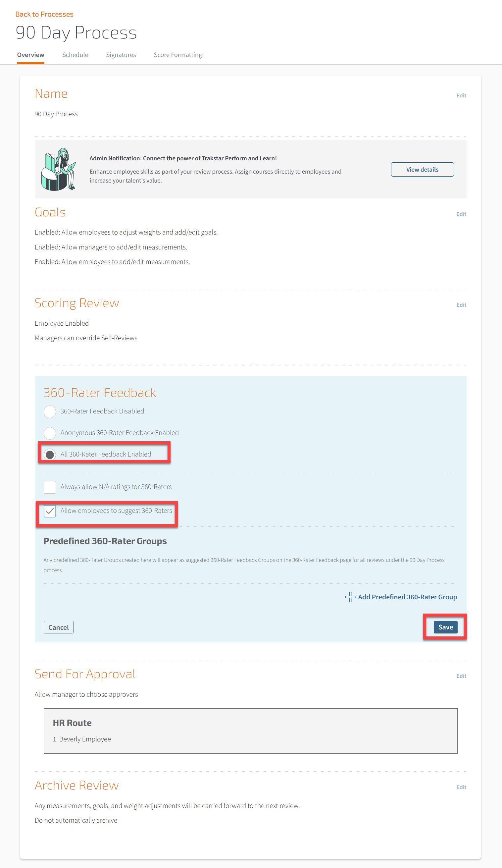The height and width of the screenshot is (868, 502).
Task: Open the Signatures tab
Action: pyautogui.click(x=121, y=55)
